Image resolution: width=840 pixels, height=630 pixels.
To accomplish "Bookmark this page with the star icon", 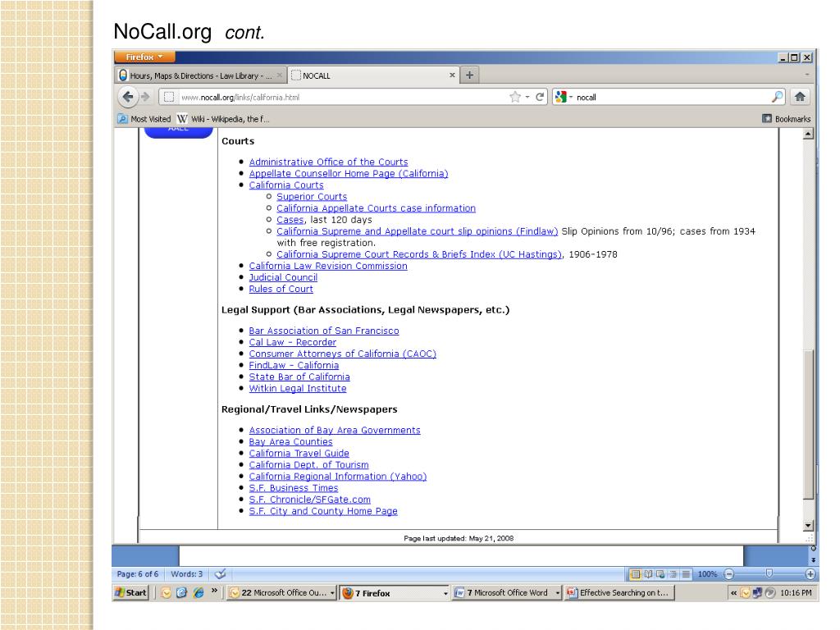I will (x=515, y=97).
